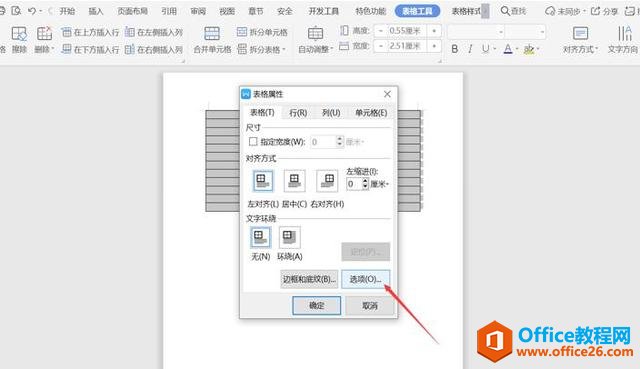Increase row 高度 with plus button
640x369 pixels.
434,31
